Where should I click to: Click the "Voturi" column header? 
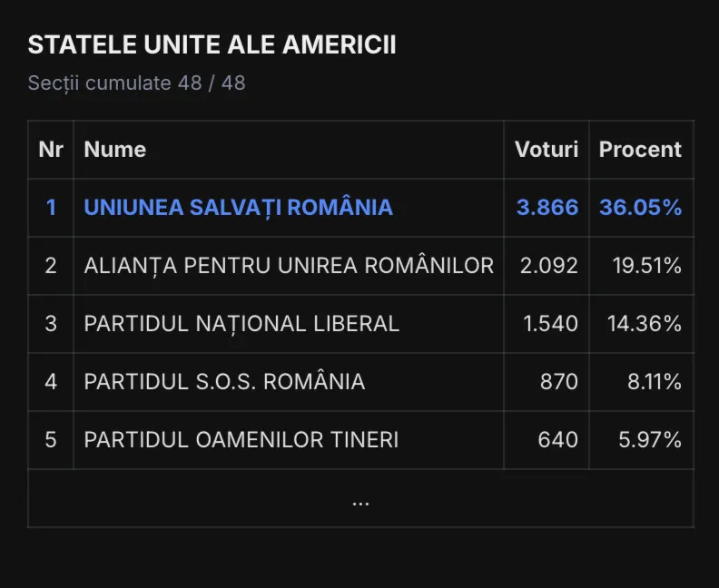(x=547, y=150)
